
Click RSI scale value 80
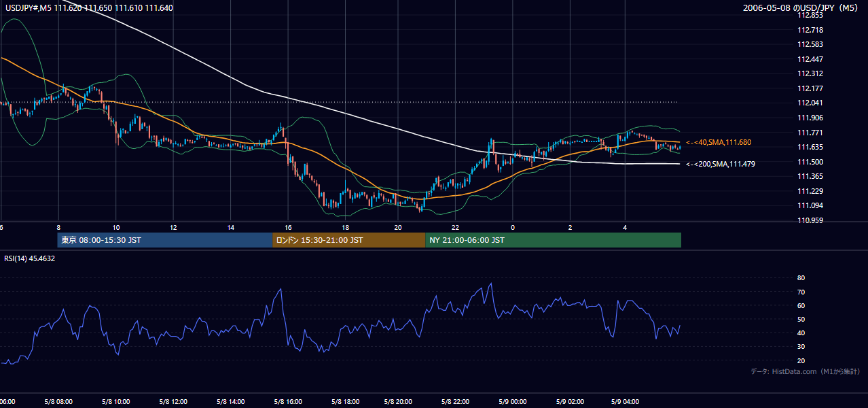pos(801,278)
